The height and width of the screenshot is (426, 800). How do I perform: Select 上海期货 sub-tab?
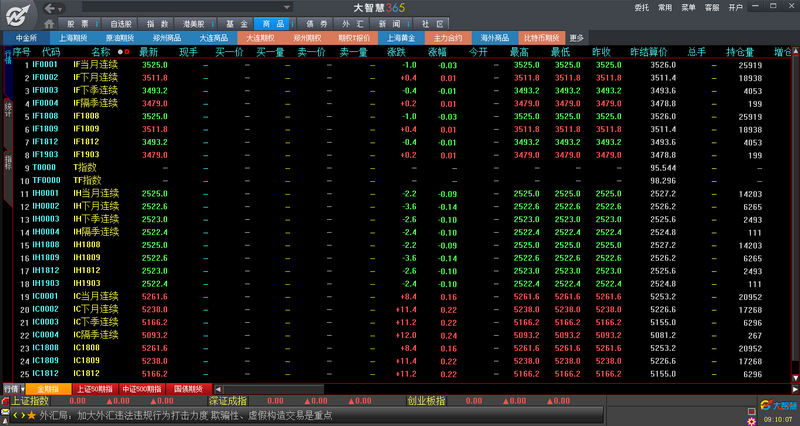click(x=73, y=38)
